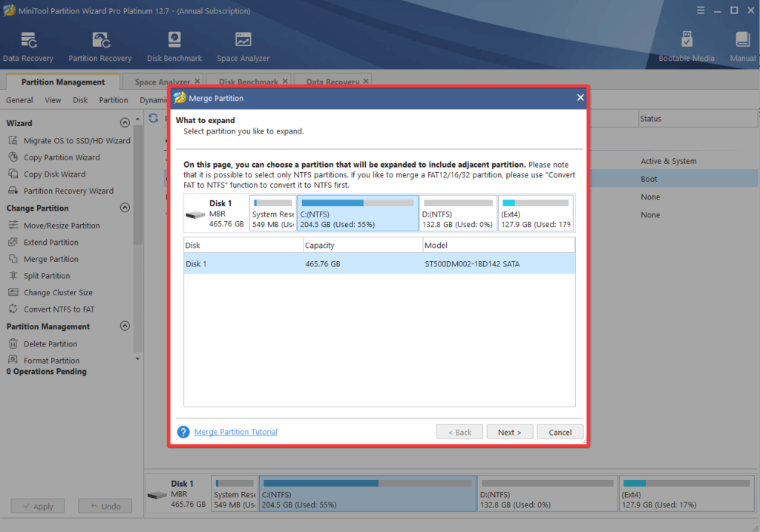
Task: Click sidebar scrollbar up arrow
Action: coord(137,119)
